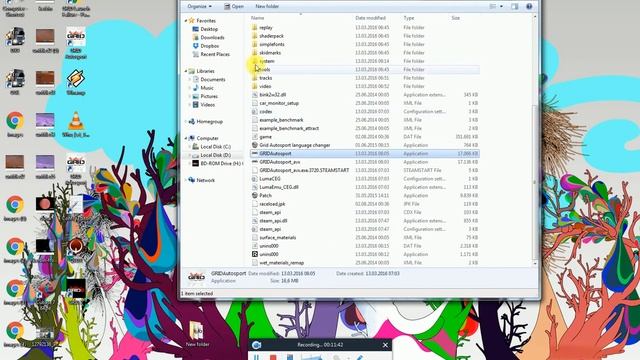Click the Open toolbar button

coord(233,6)
